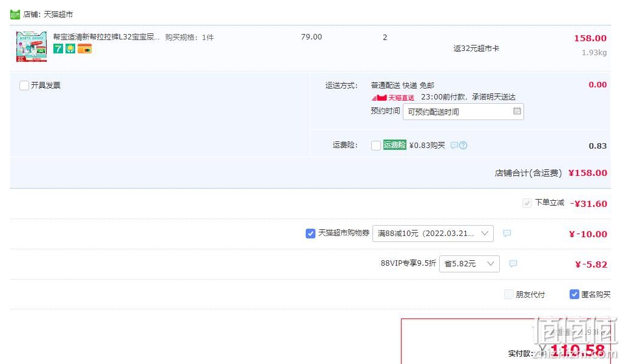Click the 天猫超市 store name link

[x=58, y=15]
